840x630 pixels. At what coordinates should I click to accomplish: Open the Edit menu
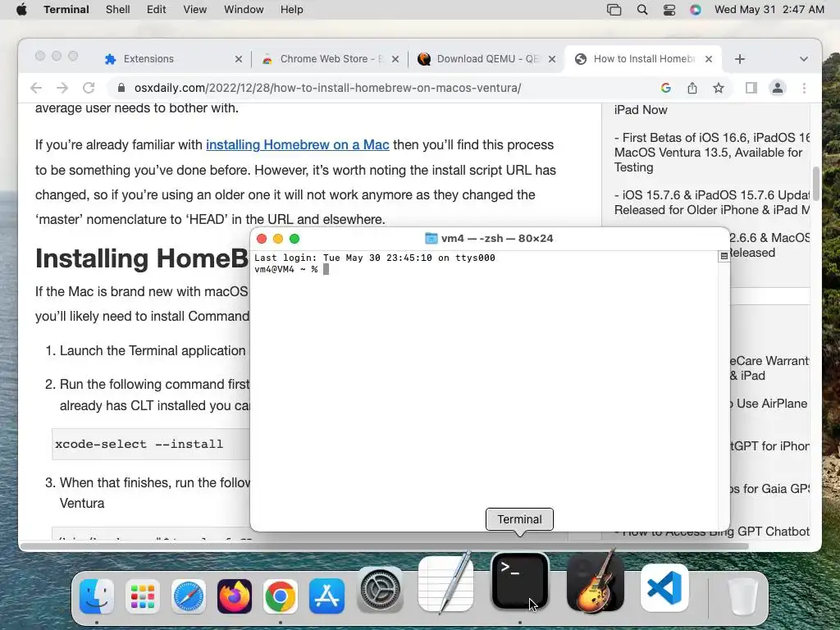tap(157, 10)
